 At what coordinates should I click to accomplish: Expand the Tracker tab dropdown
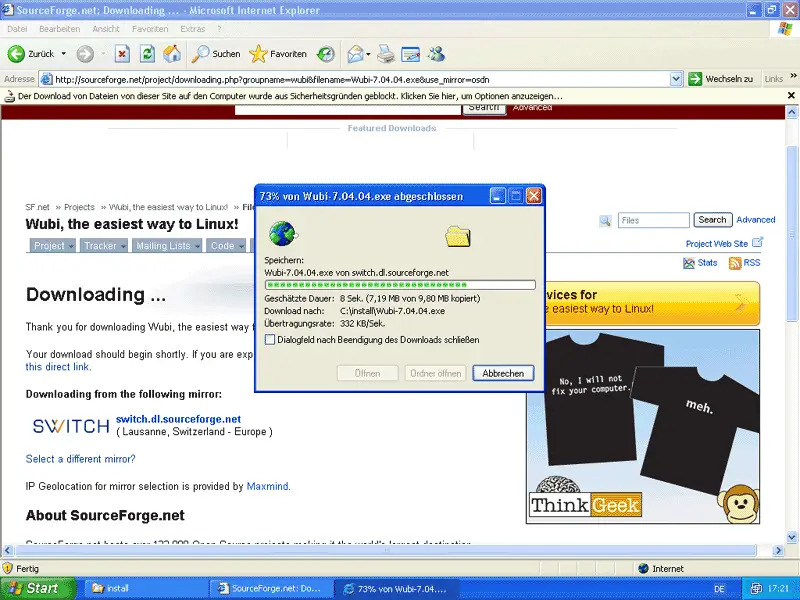pyautogui.click(x=123, y=246)
